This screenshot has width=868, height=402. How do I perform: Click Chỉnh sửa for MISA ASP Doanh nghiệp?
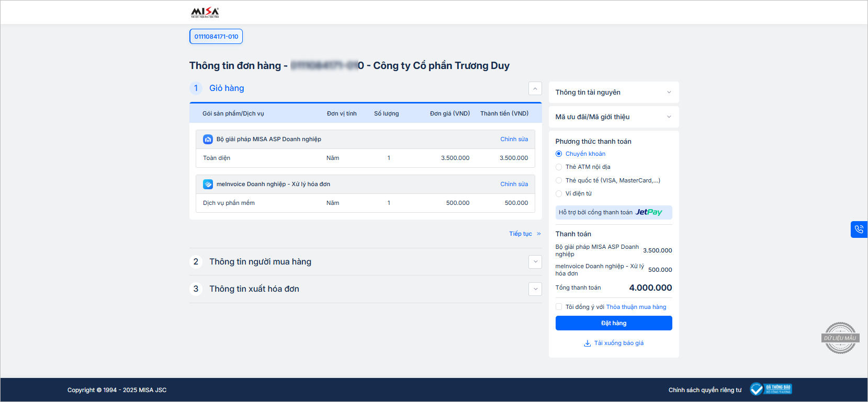pos(514,139)
